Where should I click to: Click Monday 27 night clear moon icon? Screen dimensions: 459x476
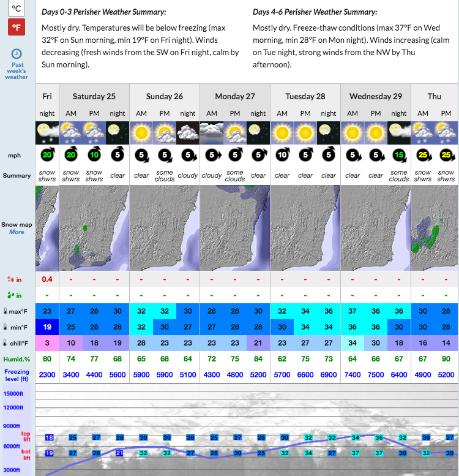tap(258, 133)
